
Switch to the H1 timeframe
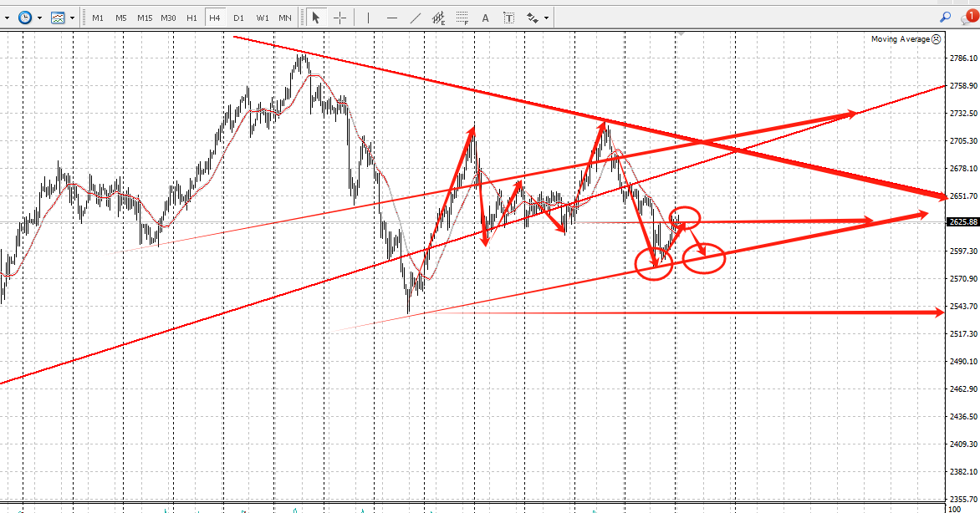click(x=191, y=18)
